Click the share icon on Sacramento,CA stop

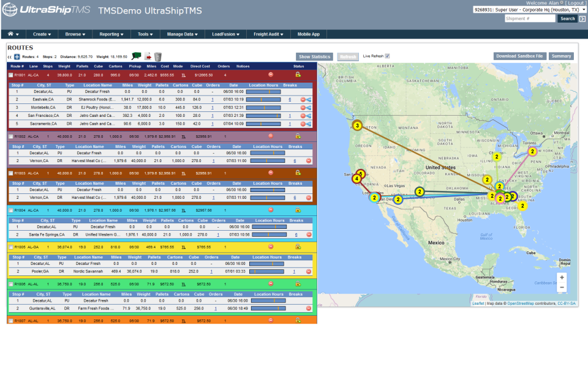(x=308, y=124)
